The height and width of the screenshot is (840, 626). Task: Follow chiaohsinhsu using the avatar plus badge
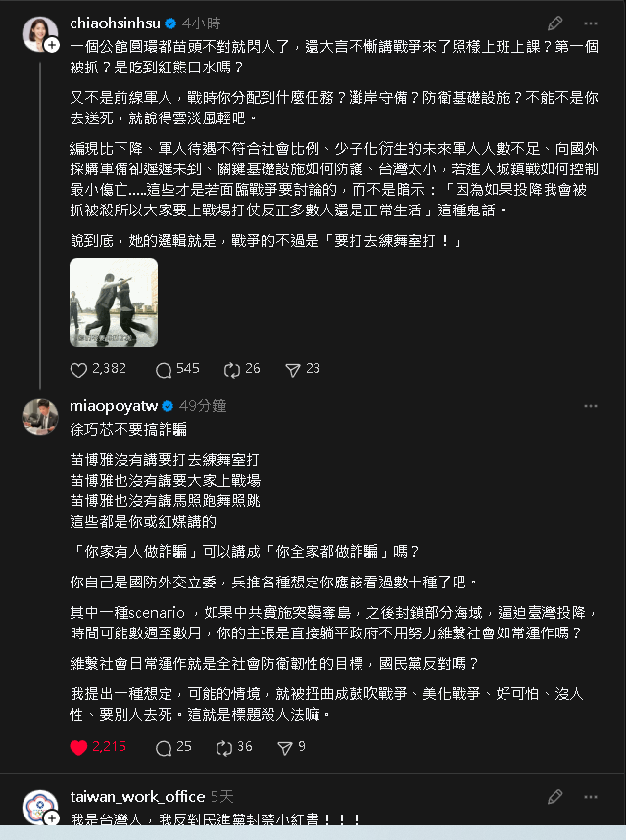(x=52, y=45)
